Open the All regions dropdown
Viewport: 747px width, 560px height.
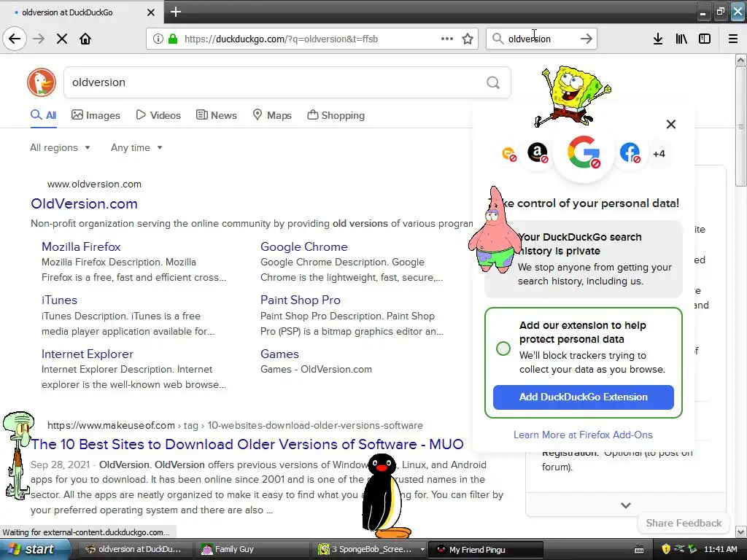click(60, 147)
